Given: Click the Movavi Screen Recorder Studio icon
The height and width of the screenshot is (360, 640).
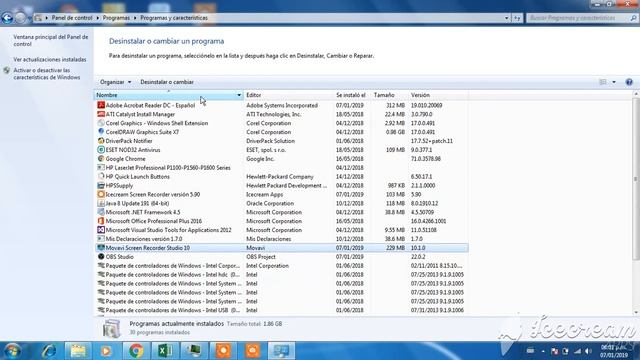Looking at the screenshot, I should [x=101, y=248].
